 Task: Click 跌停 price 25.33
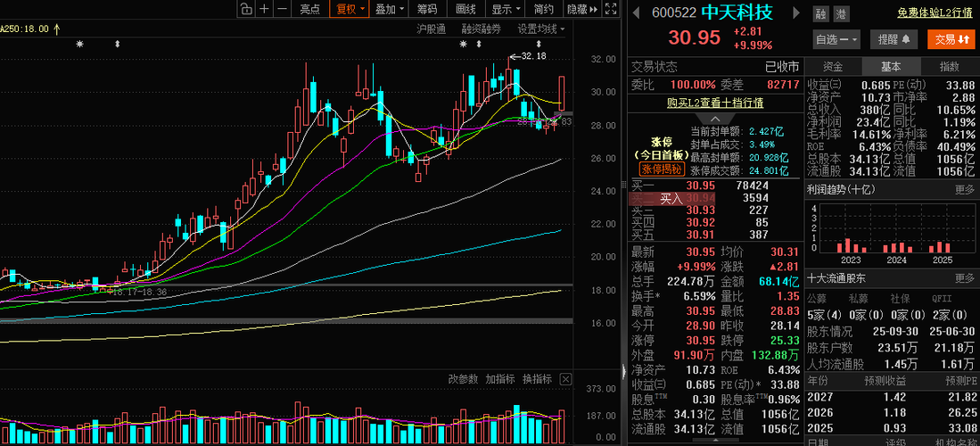pos(785,341)
